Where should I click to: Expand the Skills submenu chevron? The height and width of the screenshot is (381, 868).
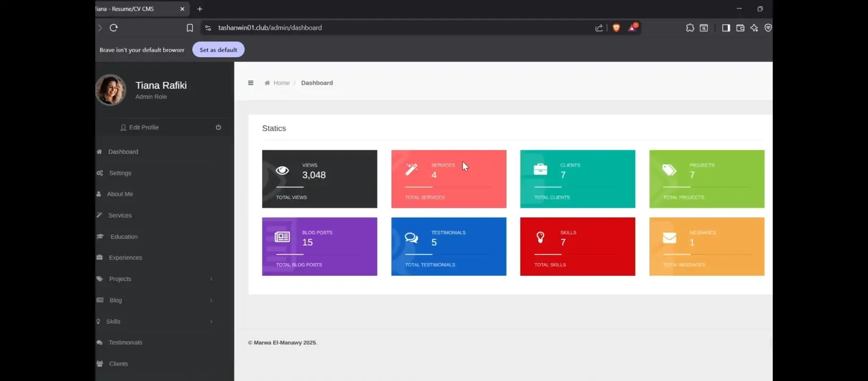click(211, 321)
